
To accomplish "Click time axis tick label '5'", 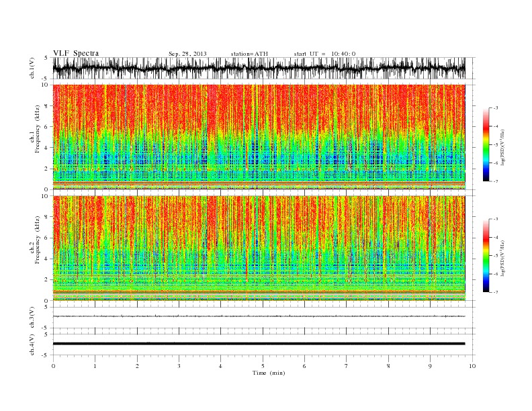I will point(263,366).
